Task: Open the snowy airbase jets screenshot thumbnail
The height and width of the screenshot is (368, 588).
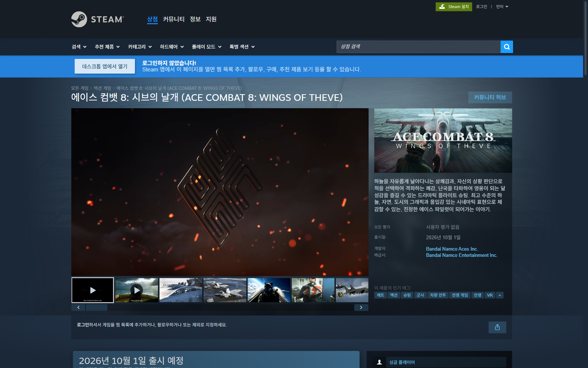Action: pyautogui.click(x=181, y=290)
